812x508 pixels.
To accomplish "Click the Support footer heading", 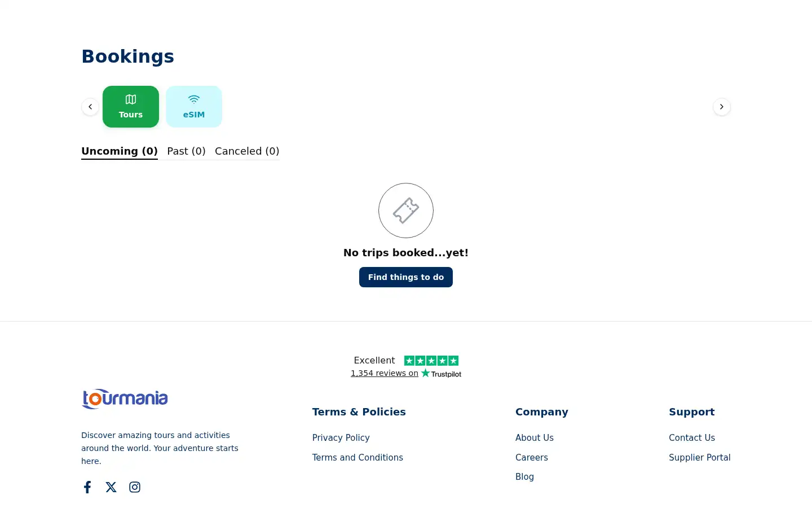I will tap(692, 412).
